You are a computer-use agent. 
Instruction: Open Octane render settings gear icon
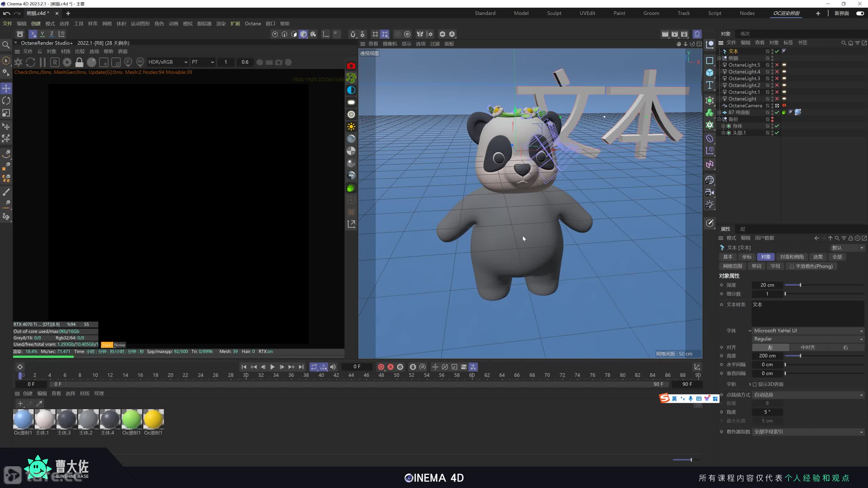coord(67,62)
